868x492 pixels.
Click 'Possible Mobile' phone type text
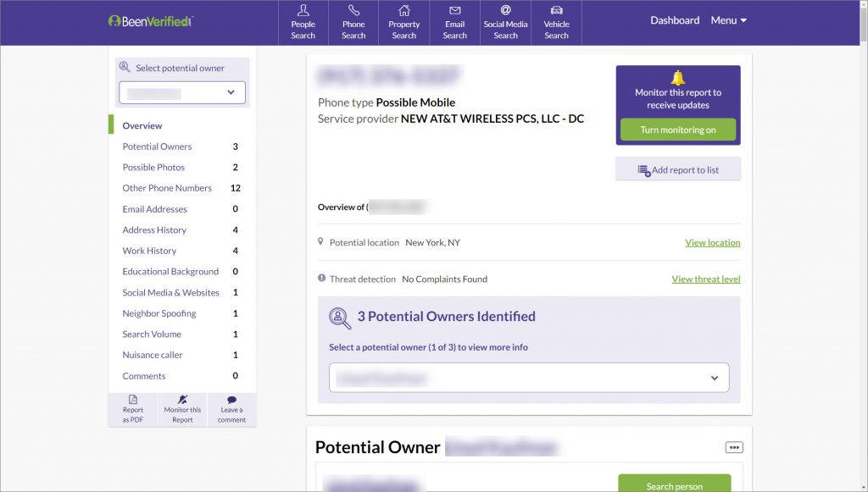pos(415,102)
